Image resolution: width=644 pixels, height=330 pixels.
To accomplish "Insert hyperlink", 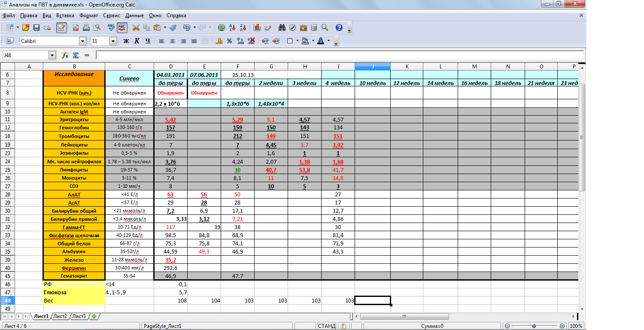I will [x=221, y=27].
